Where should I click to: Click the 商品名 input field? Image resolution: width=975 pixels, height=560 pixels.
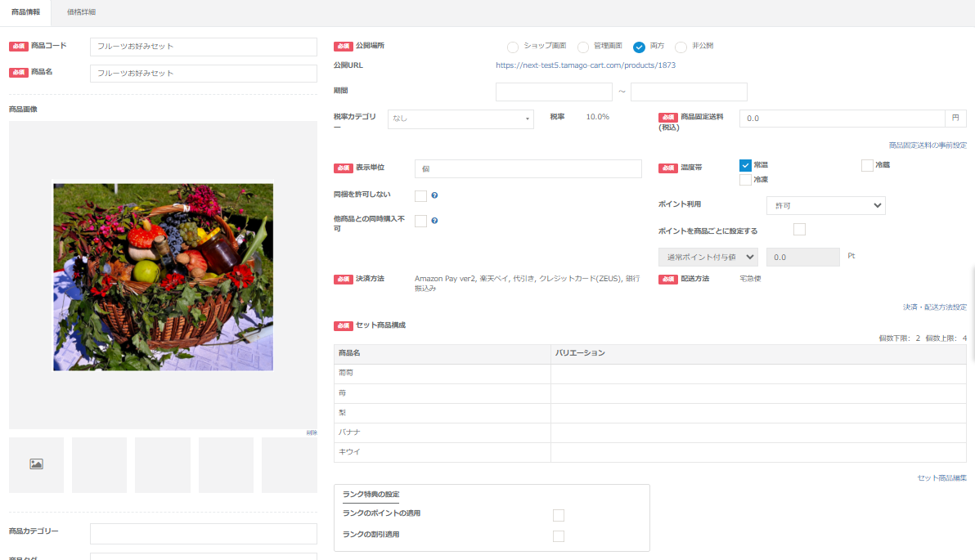[204, 74]
